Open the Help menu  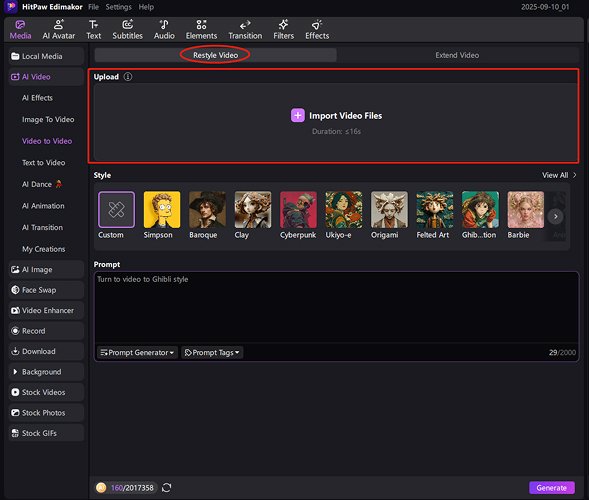pos(146,7)
